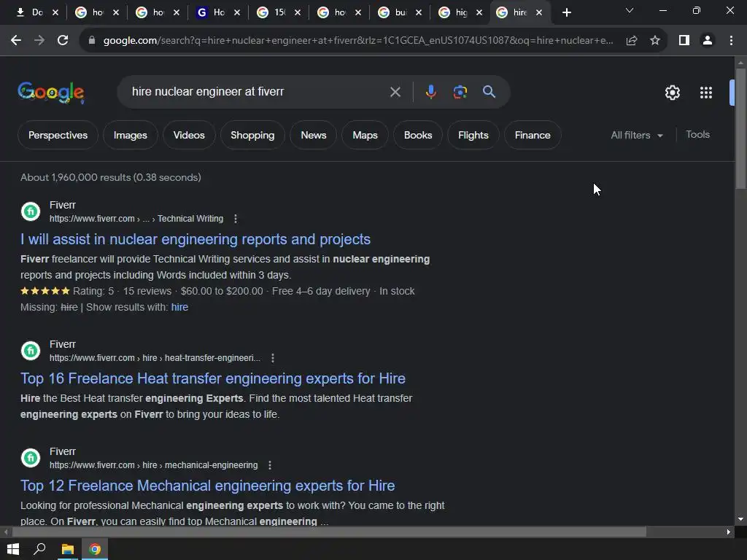
Task: Open options for the Technical Writing result
Action: click(236, 219)
